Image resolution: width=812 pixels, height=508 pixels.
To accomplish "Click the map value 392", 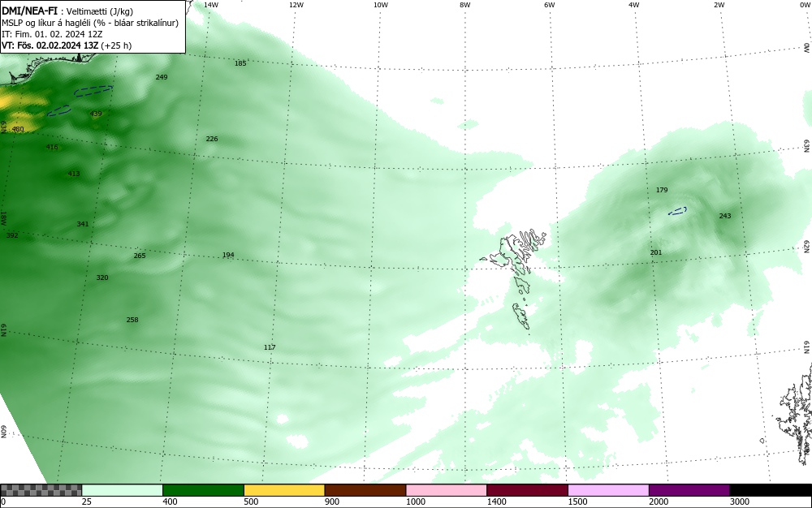I will (x=12, y=235).
